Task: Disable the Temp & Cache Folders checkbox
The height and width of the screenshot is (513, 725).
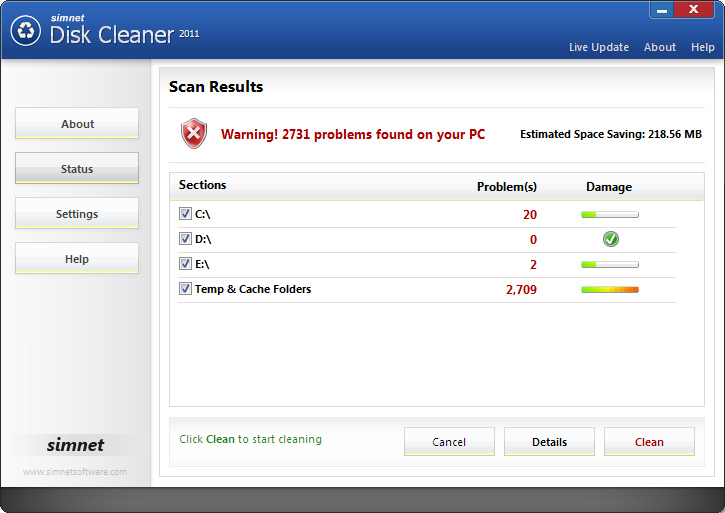Action: pos(185,289)
